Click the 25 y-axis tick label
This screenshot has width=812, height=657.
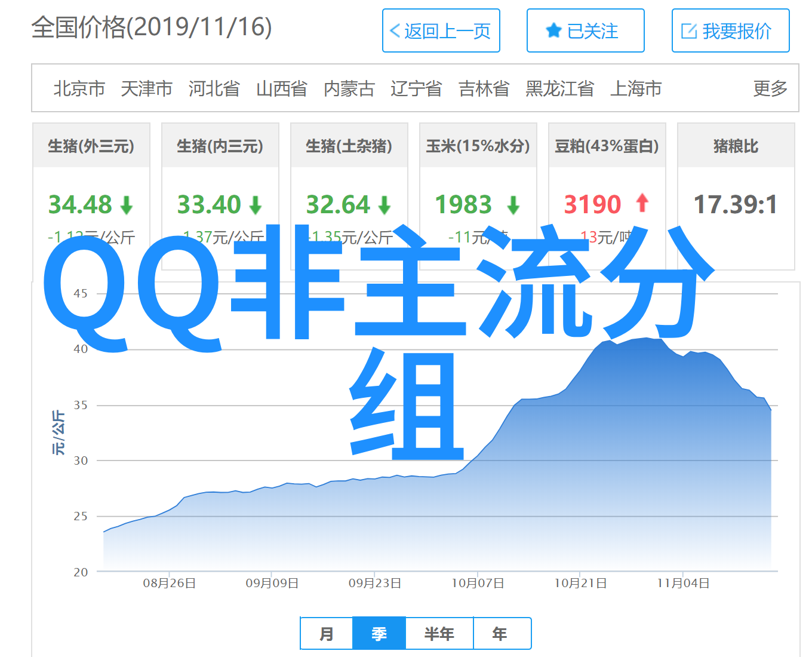pos(81,516)
